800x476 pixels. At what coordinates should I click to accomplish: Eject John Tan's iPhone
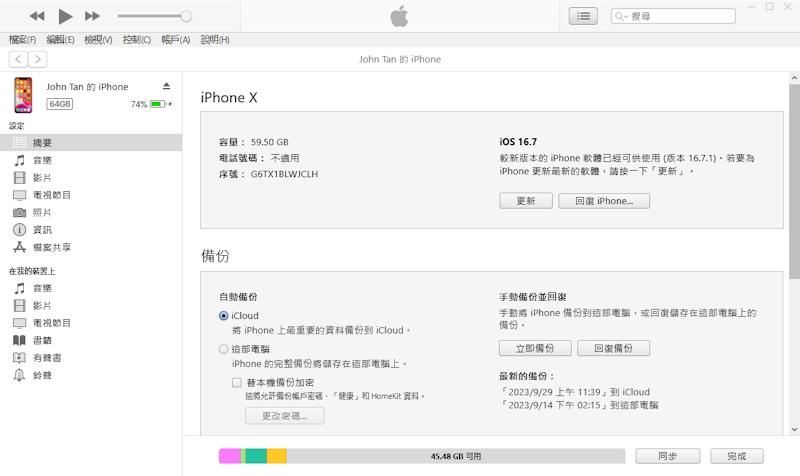click(x=166, y=86)
